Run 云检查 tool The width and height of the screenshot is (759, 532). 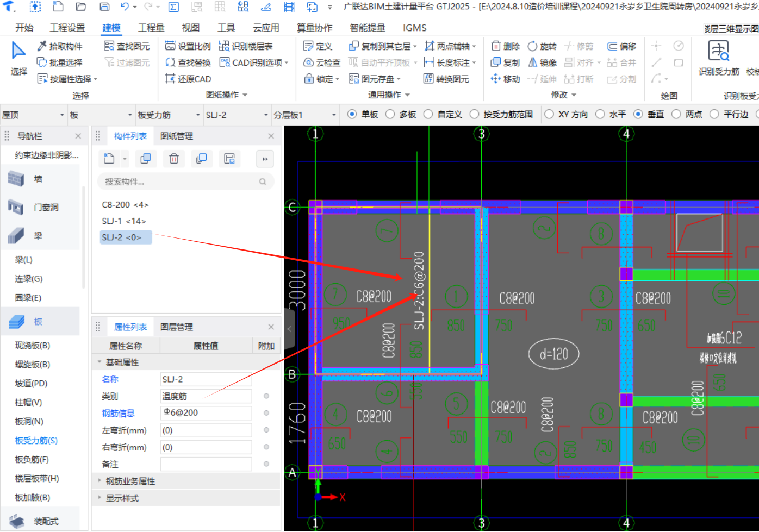[322, 63]
